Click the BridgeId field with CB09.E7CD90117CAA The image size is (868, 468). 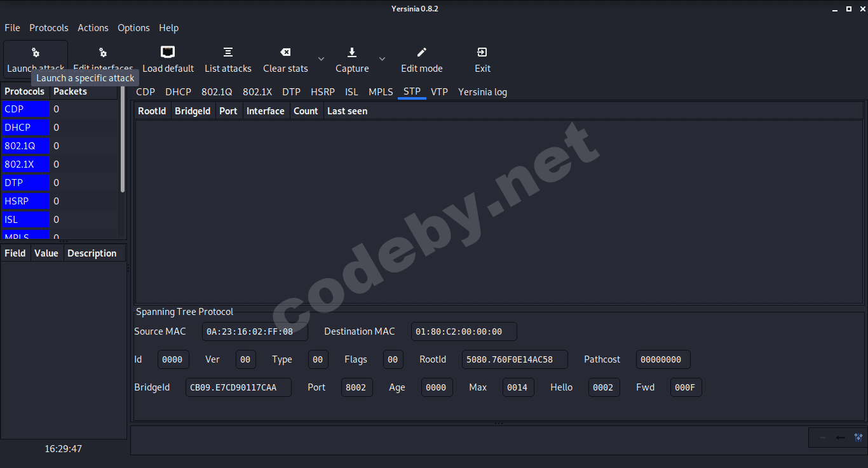[238, 387]
